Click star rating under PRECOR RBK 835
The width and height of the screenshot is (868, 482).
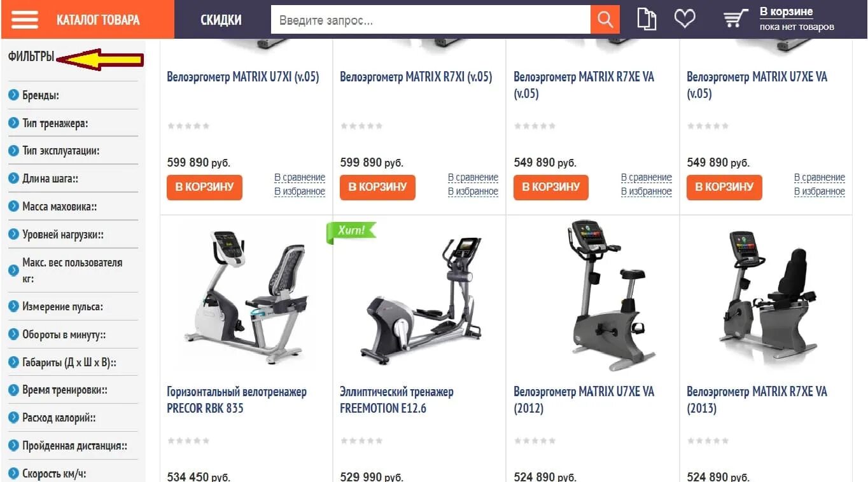[x=188, y=441]
